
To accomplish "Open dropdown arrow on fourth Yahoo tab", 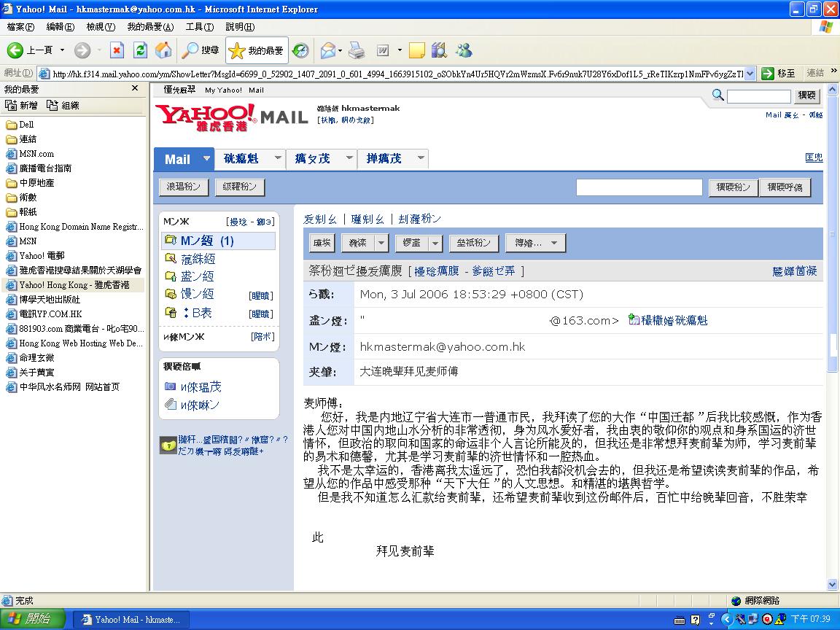I will pos(421,157).
